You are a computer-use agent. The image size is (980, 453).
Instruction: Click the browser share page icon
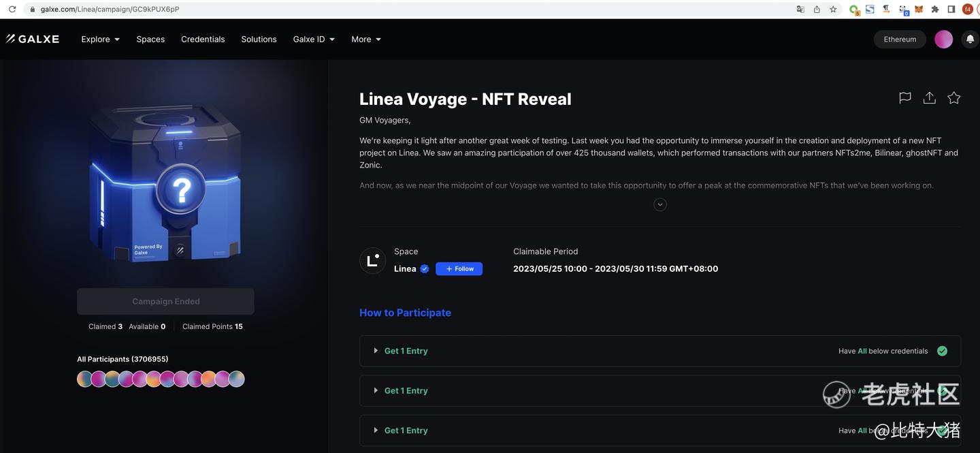[817, 10]
